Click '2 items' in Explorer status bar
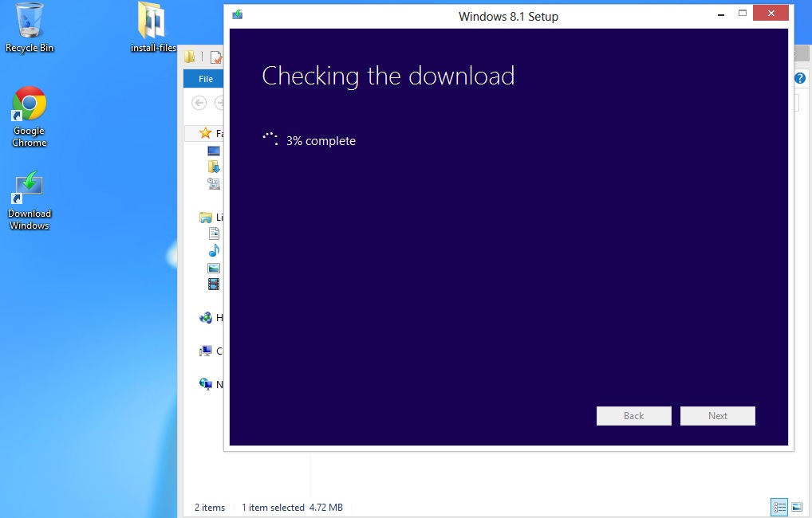This screenshot has height=518, width=812. coord(210,508)
